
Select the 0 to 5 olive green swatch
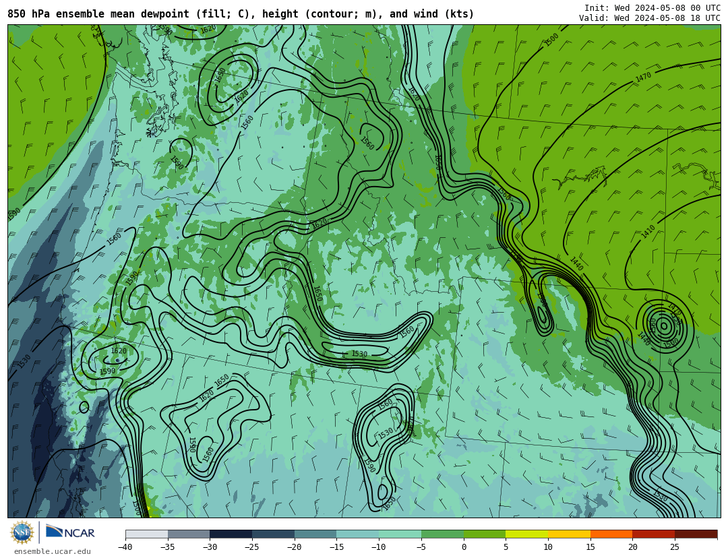(x=485, y=534)
